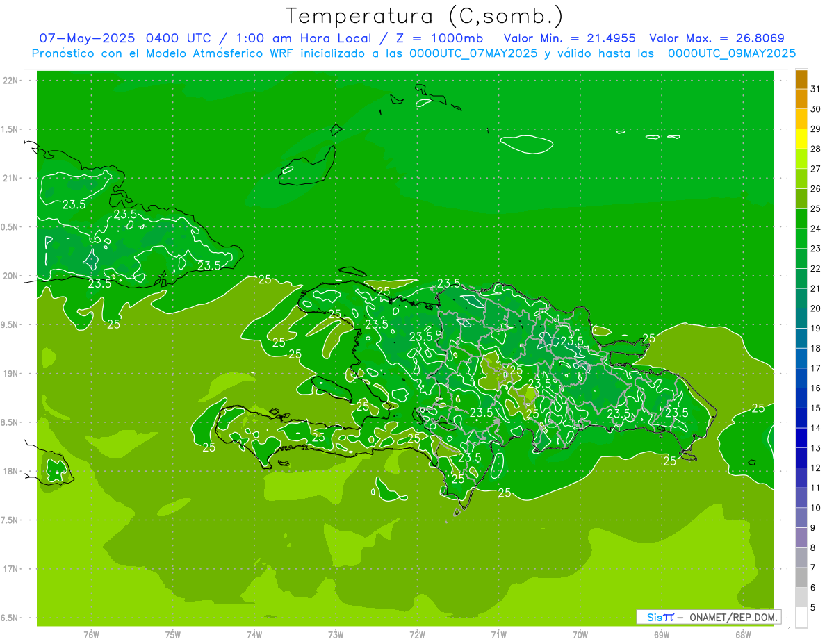Click colorbar label '30'

click(x=815, y=109)
